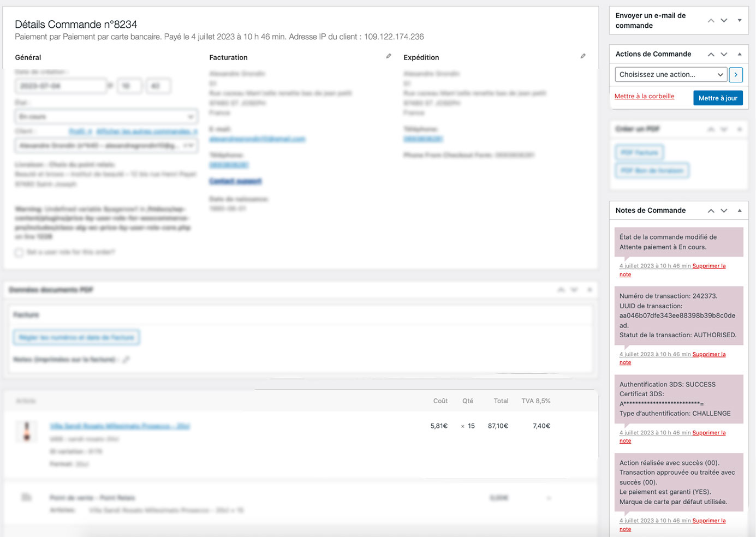Screen dimensions: 756x537
Task: Select the 'Statut de la transaction: AUTHORISED.' text
Action: click(x=678, y=335)
